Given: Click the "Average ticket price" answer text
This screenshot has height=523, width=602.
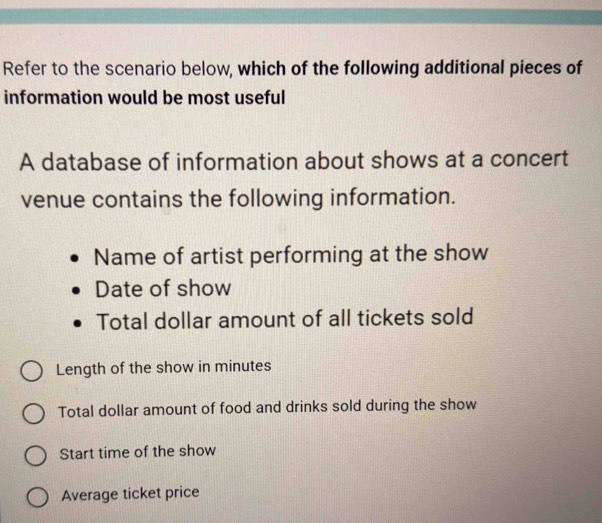Looking at the screenshot, I should click(x=130, y=493).
